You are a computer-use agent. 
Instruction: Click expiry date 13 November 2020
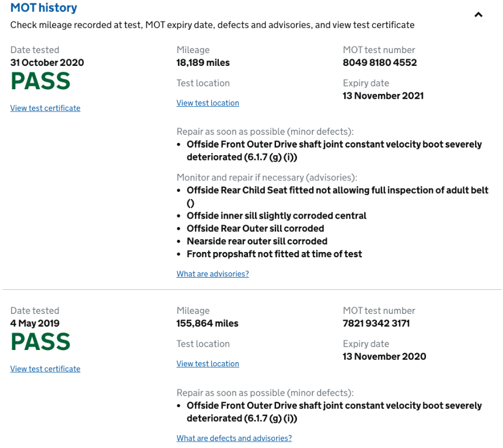tap(384, 357)
